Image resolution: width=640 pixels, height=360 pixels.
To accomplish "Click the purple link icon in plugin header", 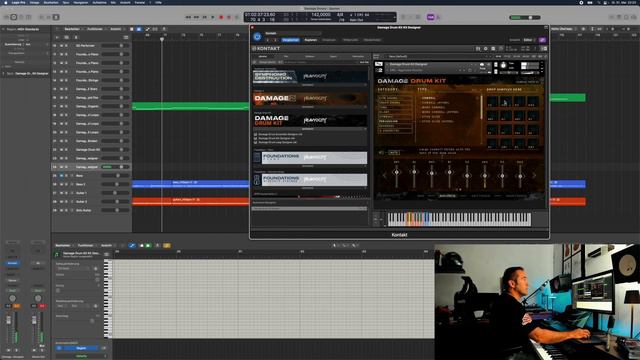I will point(542,40).
